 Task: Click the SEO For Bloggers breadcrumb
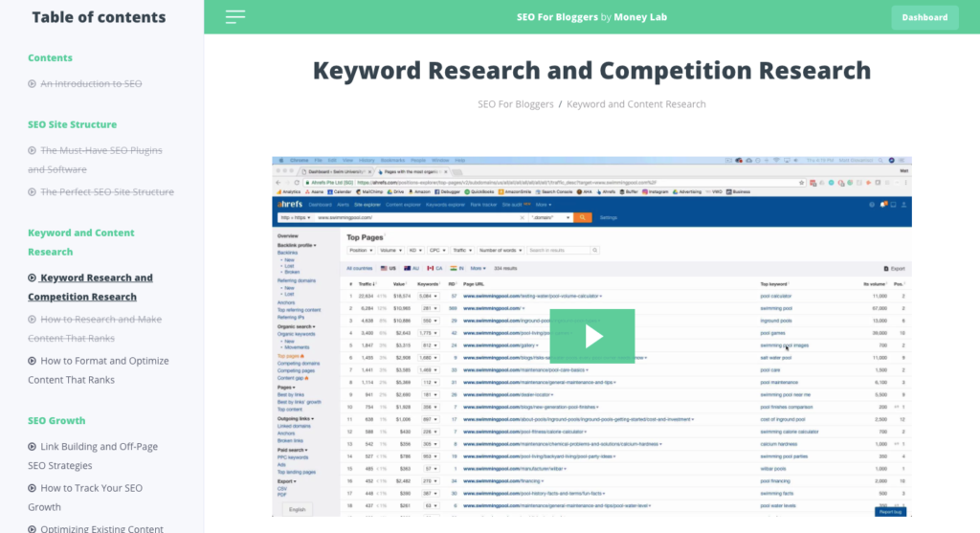click(x=516, y=104)
